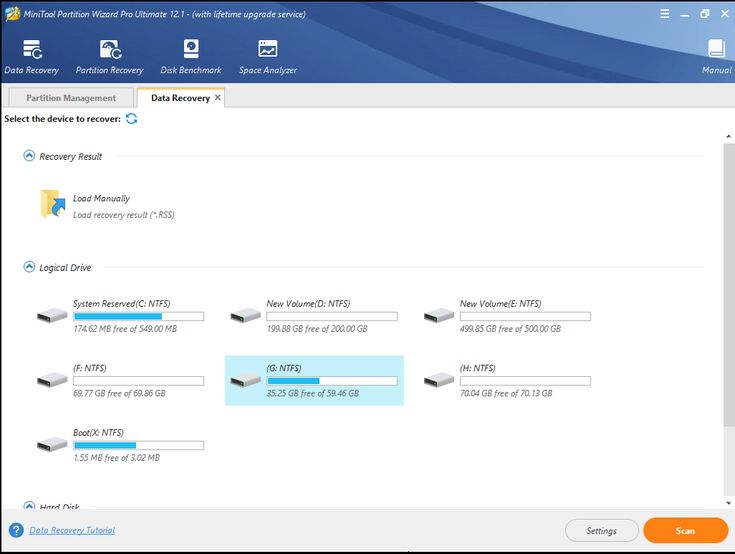Click the H: drive usage bar

coord(525,381)
